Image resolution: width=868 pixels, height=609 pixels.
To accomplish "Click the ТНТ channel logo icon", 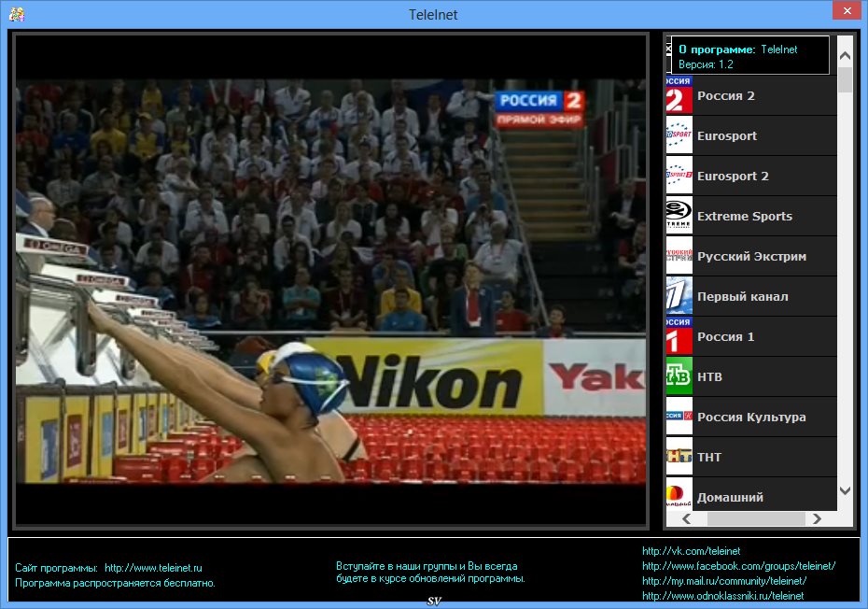I will coord(679,457).
